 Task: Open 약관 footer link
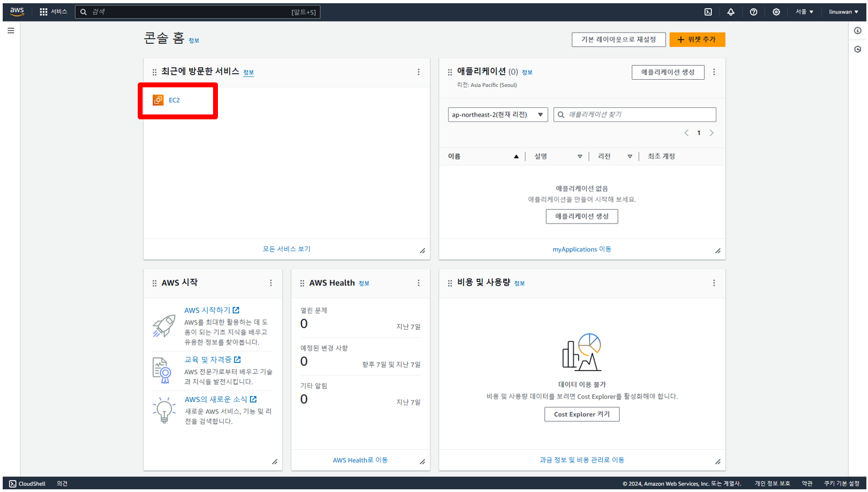[x=807, y=484]
